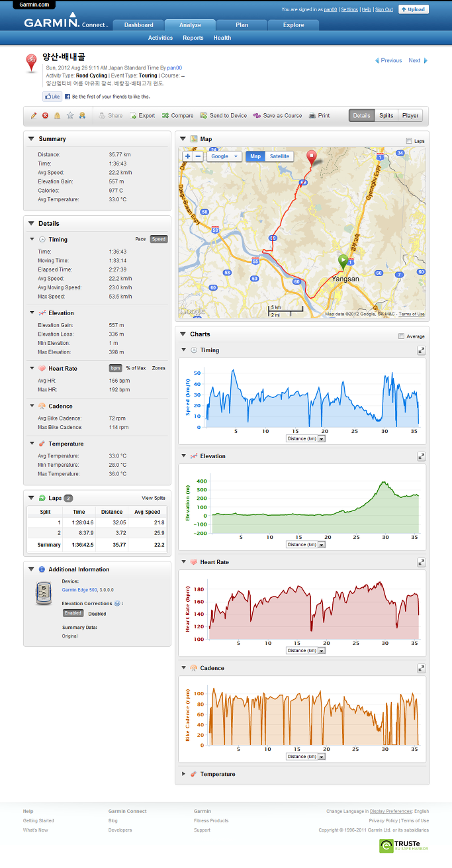452x868 pixels.
Task: Collapse the Summary panel
Action: tap(31, 139)
